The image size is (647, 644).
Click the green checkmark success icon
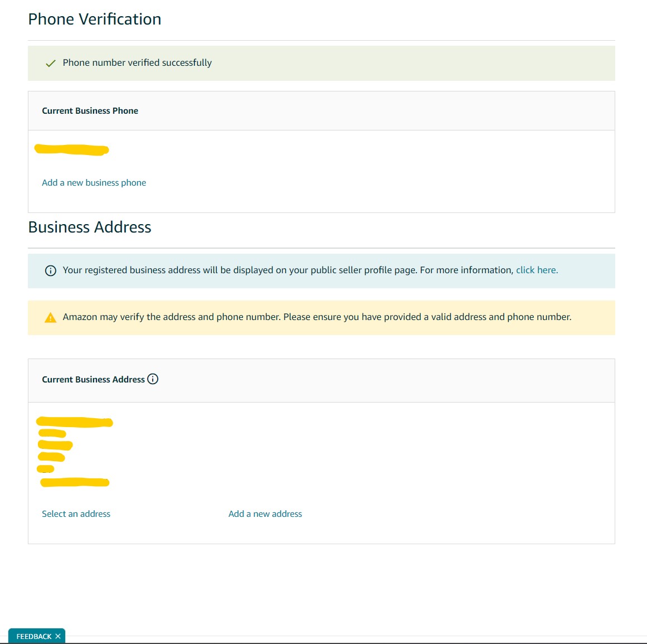tap(50, 63)
